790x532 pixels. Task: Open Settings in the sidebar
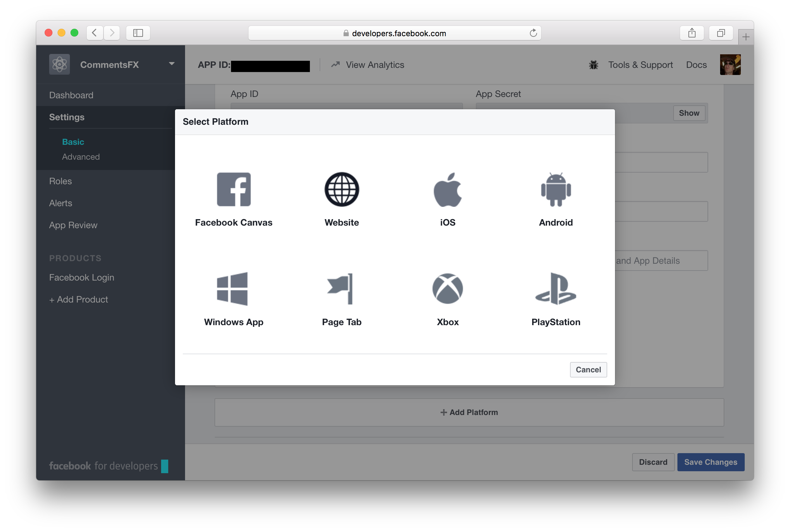(x=67, y=117)
